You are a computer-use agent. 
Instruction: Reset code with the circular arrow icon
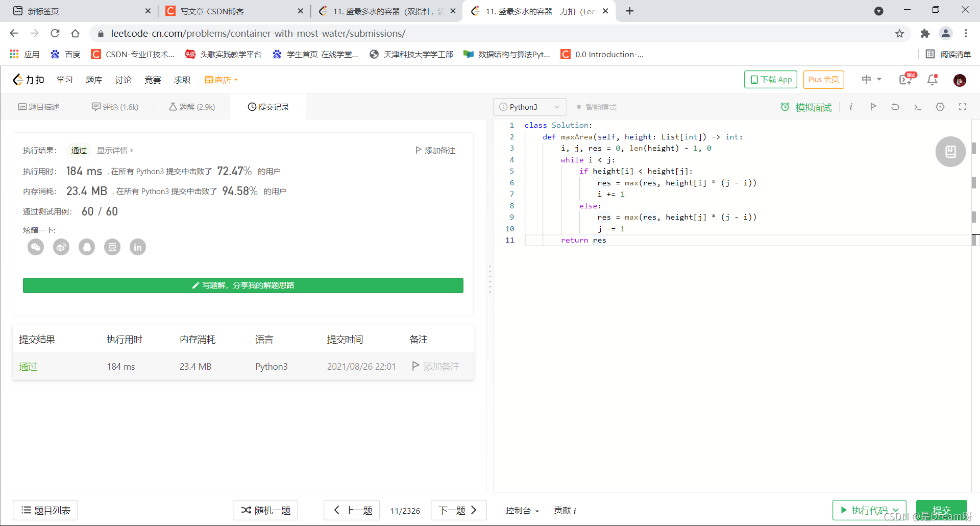[x=895, y=107]
